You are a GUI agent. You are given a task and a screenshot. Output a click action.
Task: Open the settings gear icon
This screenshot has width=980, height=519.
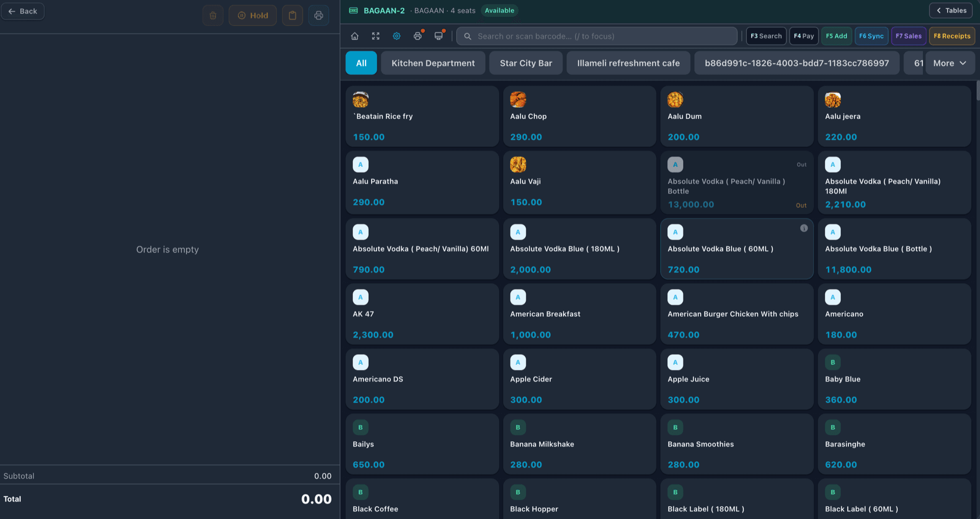tap(397, 36)
